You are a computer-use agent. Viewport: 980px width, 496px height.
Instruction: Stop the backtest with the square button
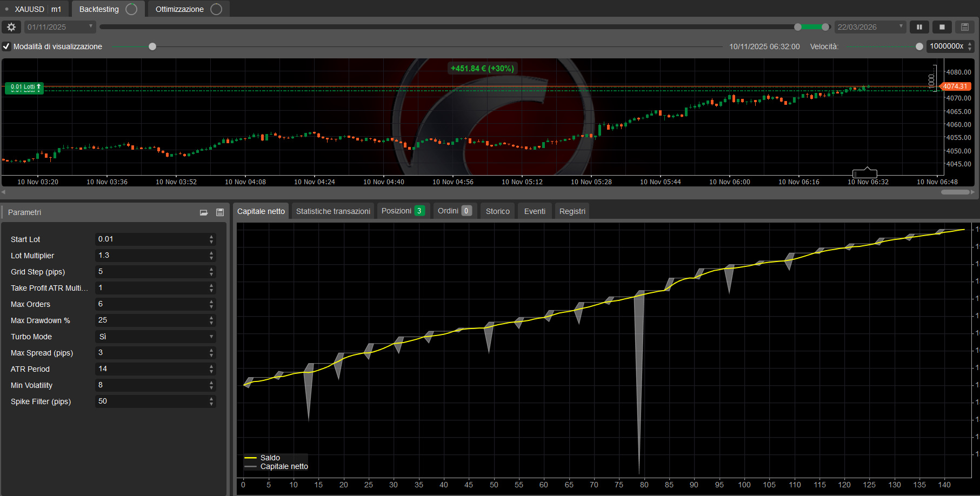click(x=942, y=27)
